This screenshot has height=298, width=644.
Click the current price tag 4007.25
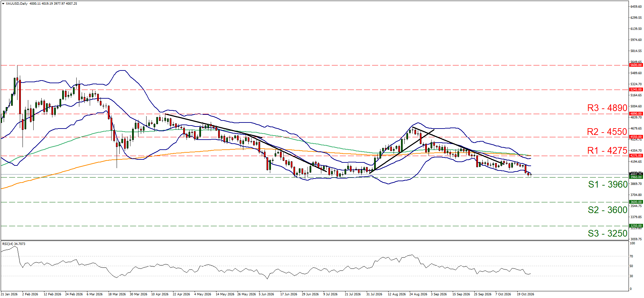[x=636, y=174]
